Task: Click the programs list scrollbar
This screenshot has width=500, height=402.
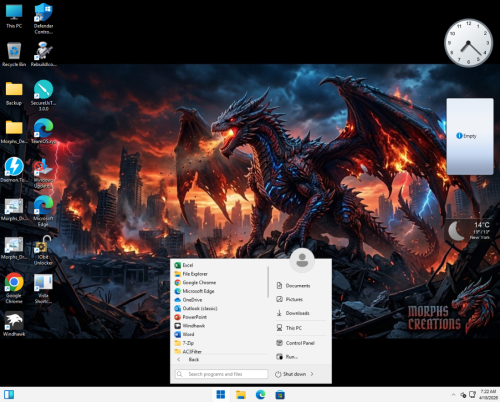Action: [268, 282]
